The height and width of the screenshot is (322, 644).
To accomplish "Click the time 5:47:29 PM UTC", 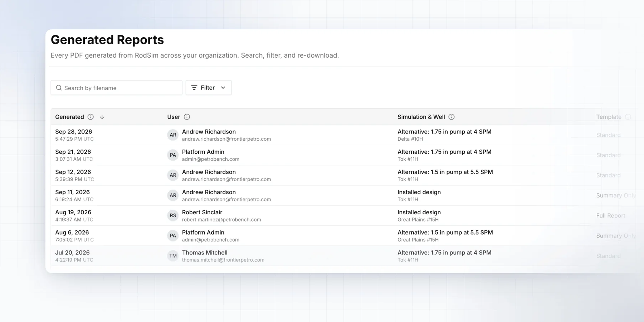I will (74, 139).
